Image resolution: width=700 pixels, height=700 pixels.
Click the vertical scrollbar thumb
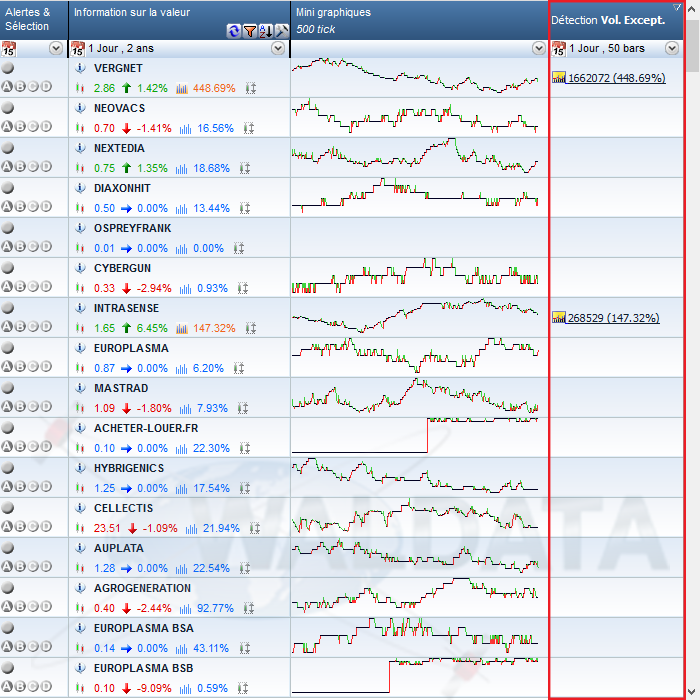[693, 46]
